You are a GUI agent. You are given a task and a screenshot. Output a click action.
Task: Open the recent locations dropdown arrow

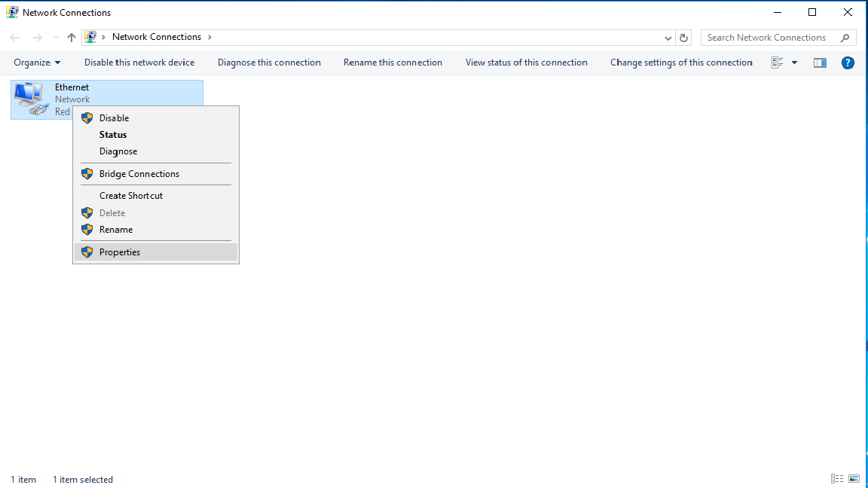point(55,38)
